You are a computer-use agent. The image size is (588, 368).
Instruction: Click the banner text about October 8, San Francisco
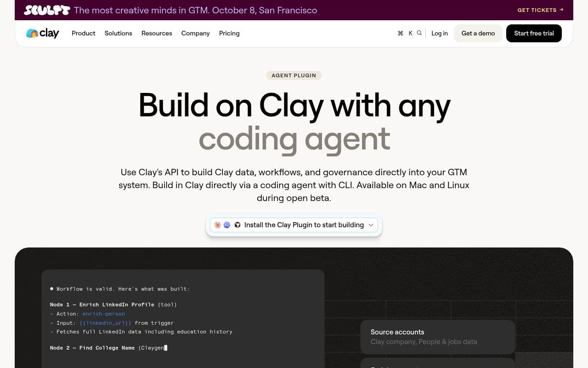pos(195,10)
